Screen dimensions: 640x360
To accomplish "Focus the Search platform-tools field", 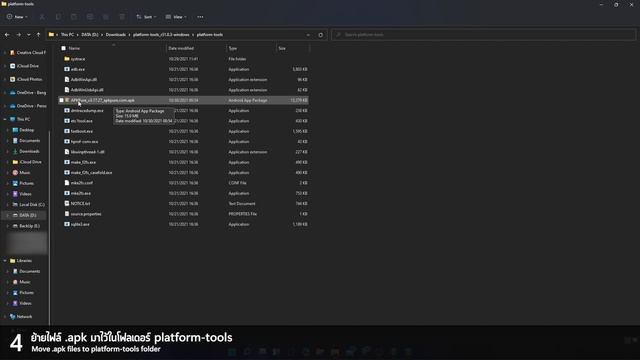I will [483, 35].
